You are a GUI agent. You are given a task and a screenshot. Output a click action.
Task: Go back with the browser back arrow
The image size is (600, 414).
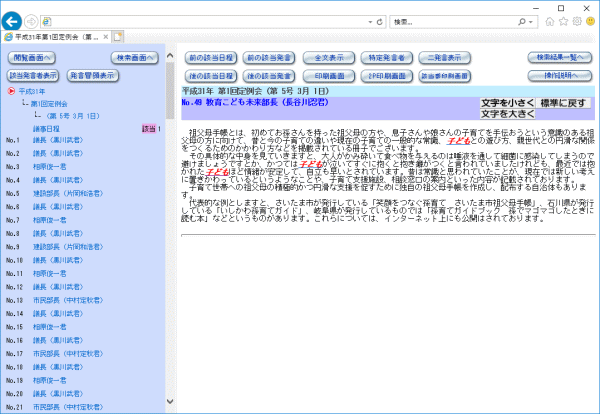(11, 21)
